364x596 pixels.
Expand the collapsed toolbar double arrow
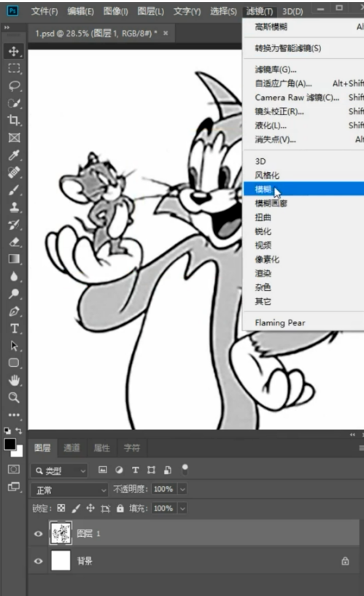(x=7, y=28)
